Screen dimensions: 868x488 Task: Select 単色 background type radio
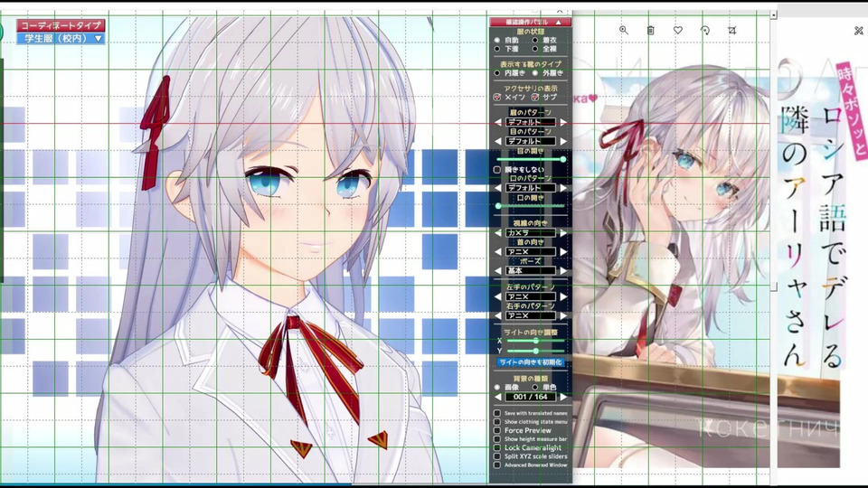tap(535, 388)
